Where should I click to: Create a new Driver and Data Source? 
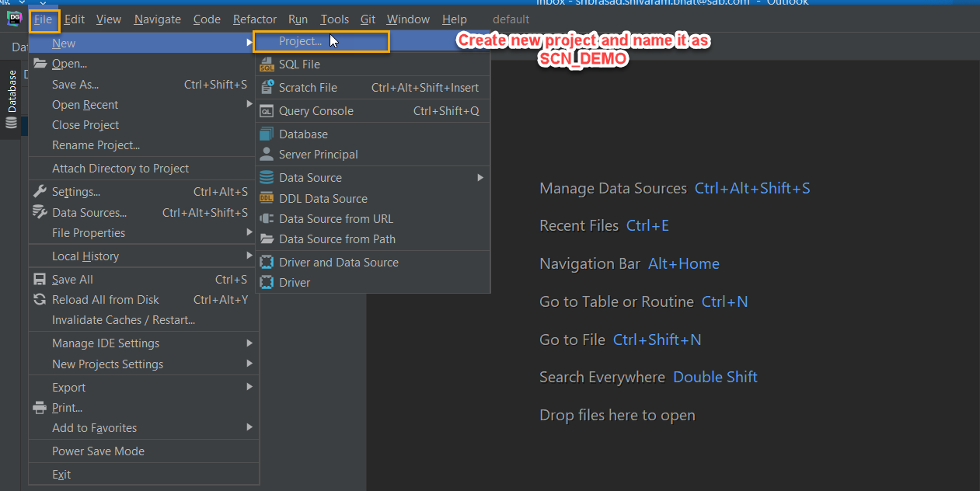pyautogui.click(x=267, y=262)
